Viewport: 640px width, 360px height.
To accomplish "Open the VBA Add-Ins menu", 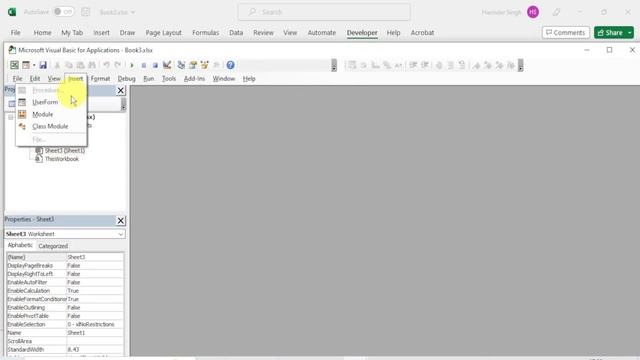I will point(194,78).
